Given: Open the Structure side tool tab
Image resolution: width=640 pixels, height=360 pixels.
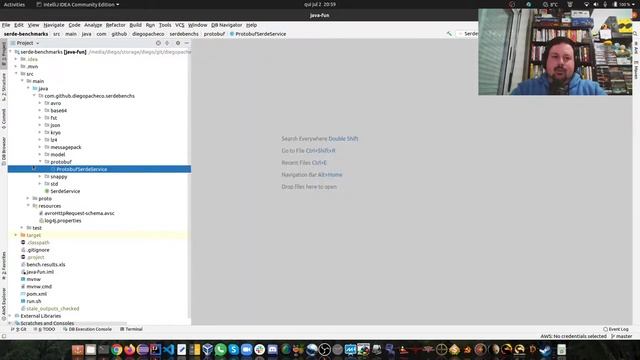Looking at the screenshot, I should point(4,87).
